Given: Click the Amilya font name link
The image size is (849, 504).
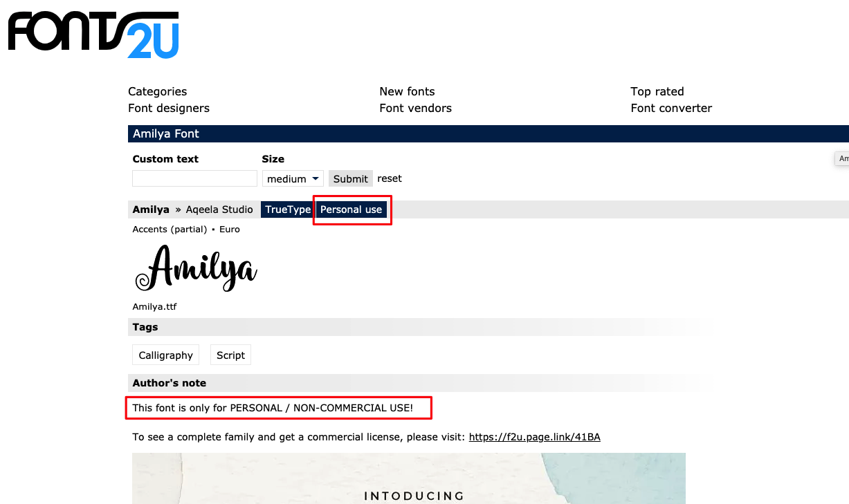Looking at the screenshot, I should (151, 209).
